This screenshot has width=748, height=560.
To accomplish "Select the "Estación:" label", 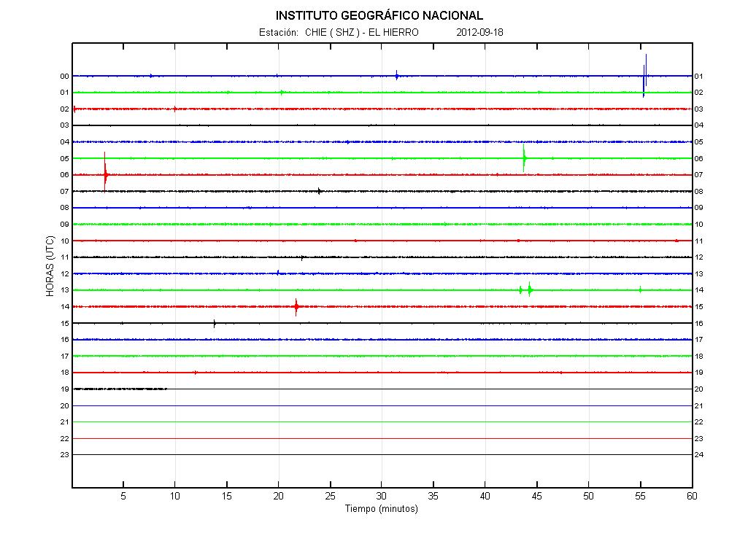I will (x=279, y=32).
